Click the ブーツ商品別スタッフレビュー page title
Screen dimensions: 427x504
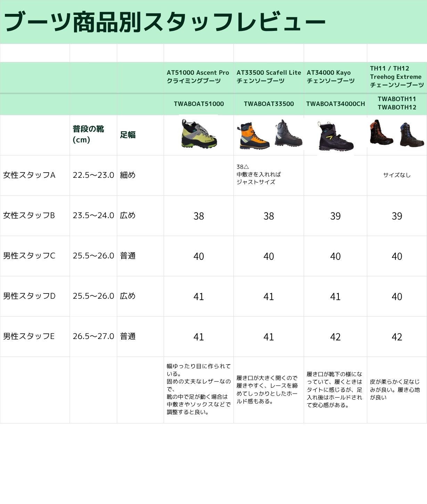coord(165,22)
